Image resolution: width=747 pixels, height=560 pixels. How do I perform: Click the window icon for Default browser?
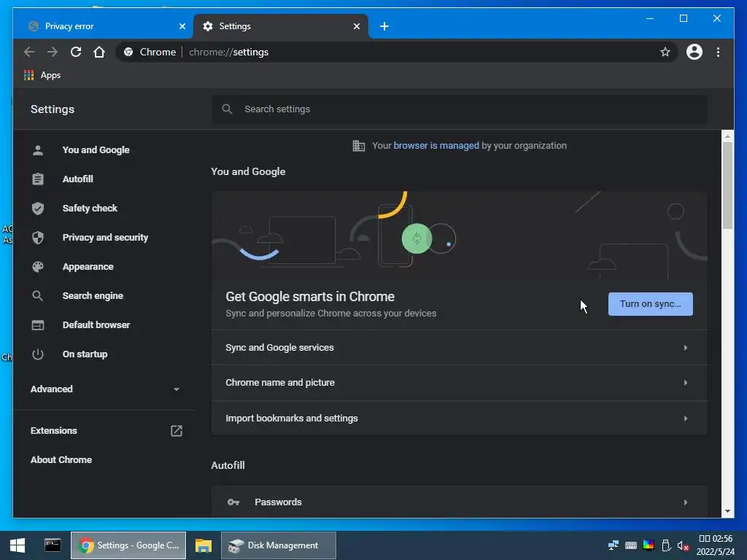tap(38, 325)
